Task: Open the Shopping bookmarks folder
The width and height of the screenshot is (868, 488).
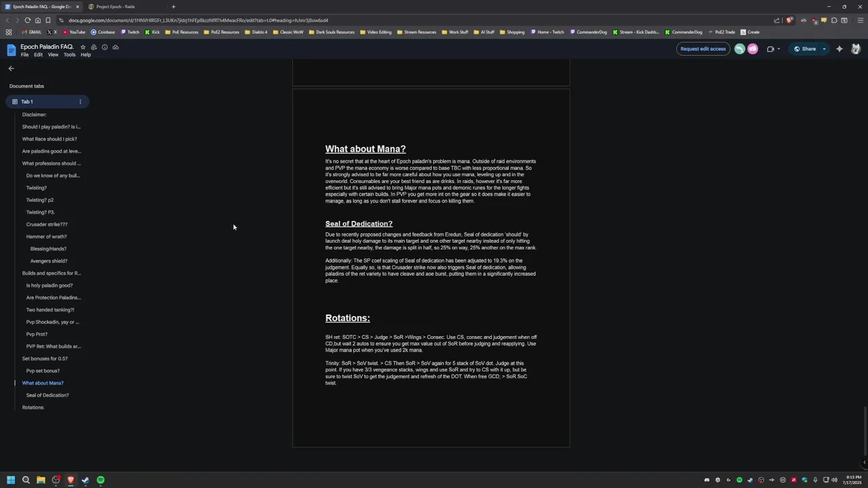Action: (512, 32)
